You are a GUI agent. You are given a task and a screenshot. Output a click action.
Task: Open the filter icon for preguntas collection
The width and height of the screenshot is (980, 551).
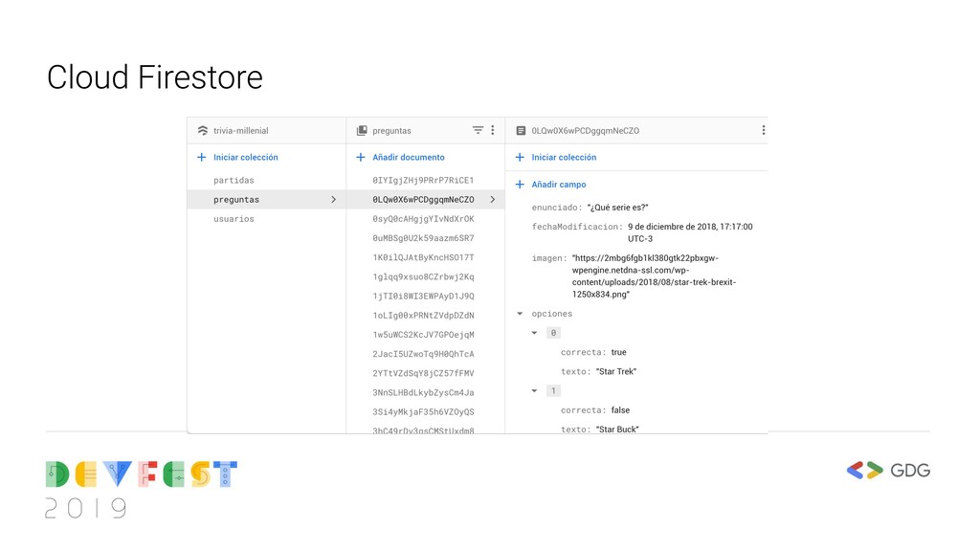point(478,130)
